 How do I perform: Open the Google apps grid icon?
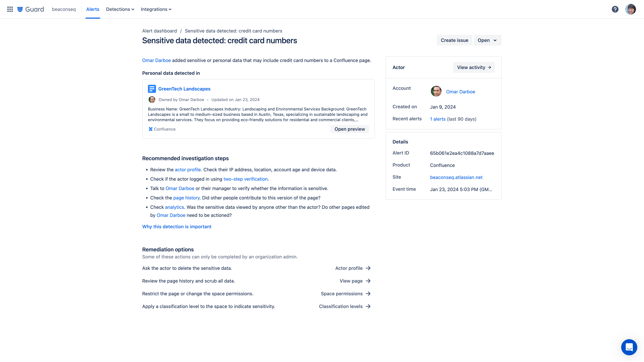[9, 9]
